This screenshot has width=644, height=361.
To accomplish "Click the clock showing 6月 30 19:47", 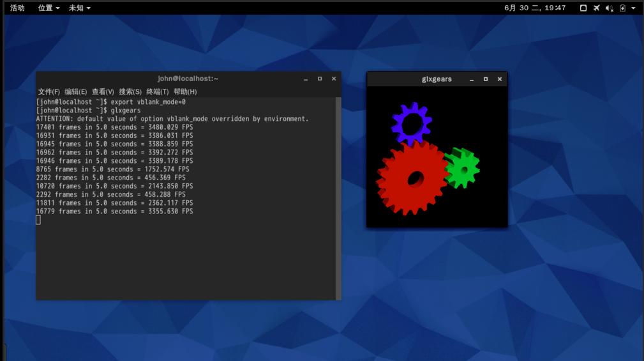I will (535, 8).
